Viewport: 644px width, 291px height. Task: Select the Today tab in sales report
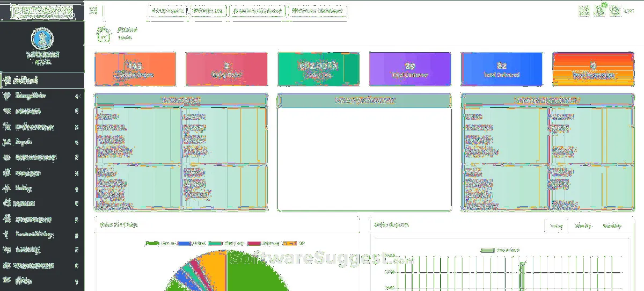[x=556, y=226]
